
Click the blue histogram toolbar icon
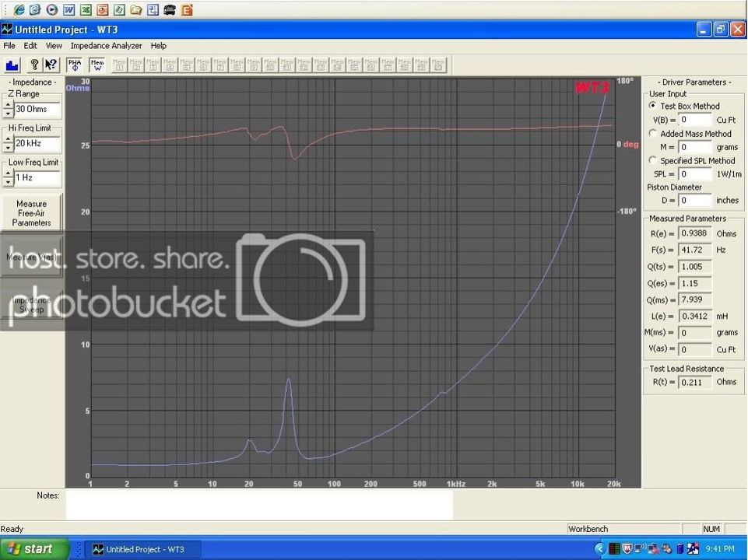click(12, 65)
